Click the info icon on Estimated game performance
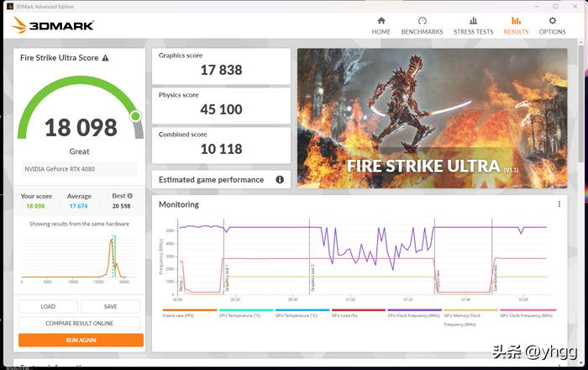The width and height of the screenshot is (588, 370). click(x=280, y=179)
